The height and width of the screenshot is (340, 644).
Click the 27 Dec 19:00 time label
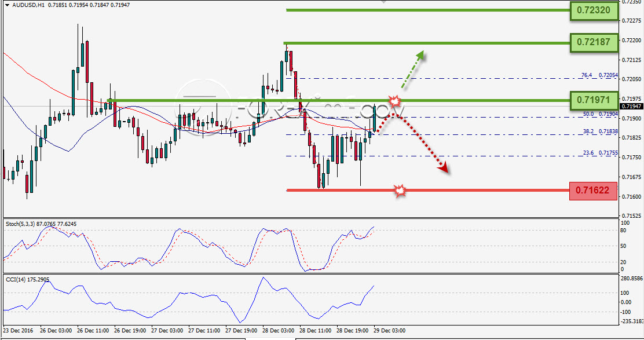(241, 331)
